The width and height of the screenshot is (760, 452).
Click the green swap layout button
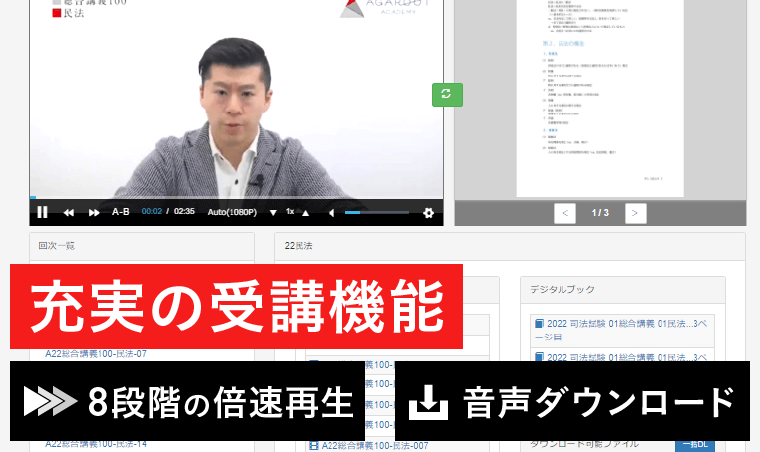pyautogui.click(x=447, y=94)
